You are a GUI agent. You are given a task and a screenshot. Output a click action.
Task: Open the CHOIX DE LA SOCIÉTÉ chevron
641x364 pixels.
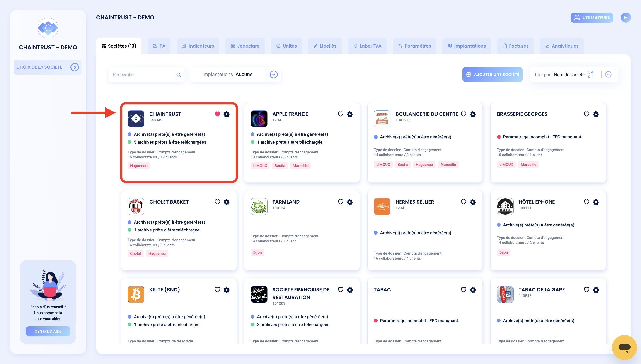pos(75,67)
